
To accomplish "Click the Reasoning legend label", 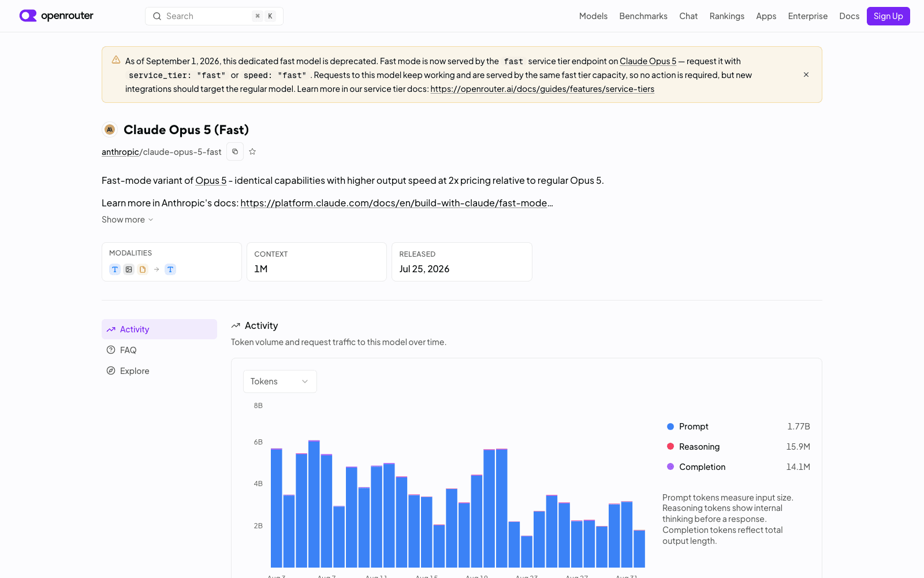I will (699, 447).
